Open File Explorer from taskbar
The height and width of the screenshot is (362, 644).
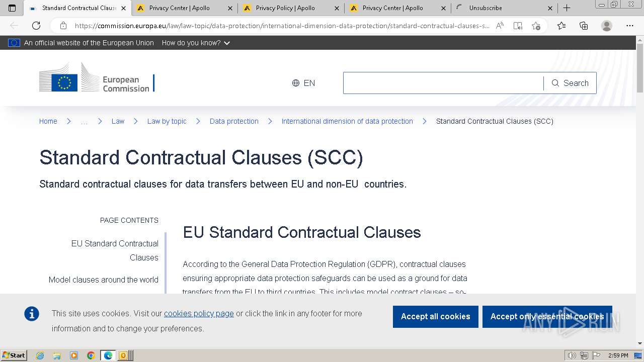point(57,355)
